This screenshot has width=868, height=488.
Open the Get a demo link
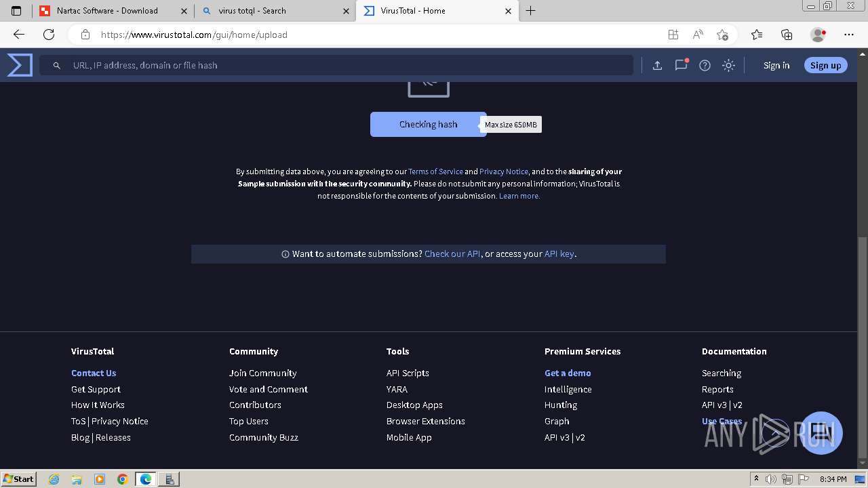coord(568,373)
